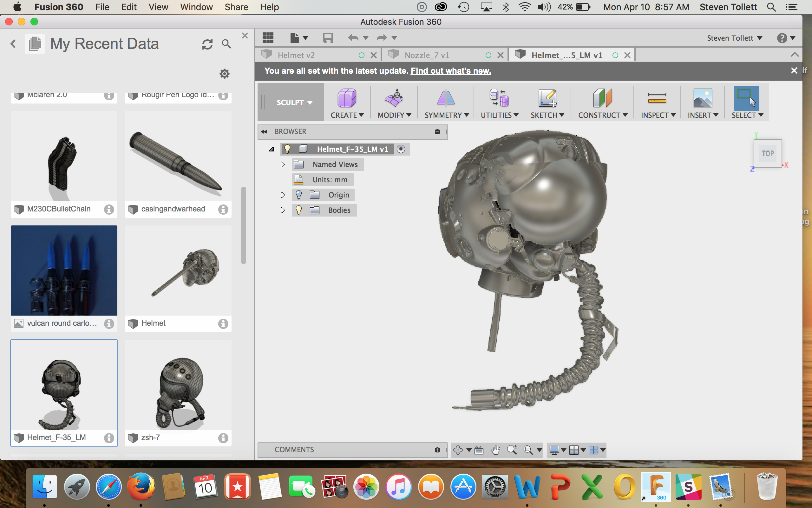Click the TOP face of view cube
812x508 pixels.
768,154
